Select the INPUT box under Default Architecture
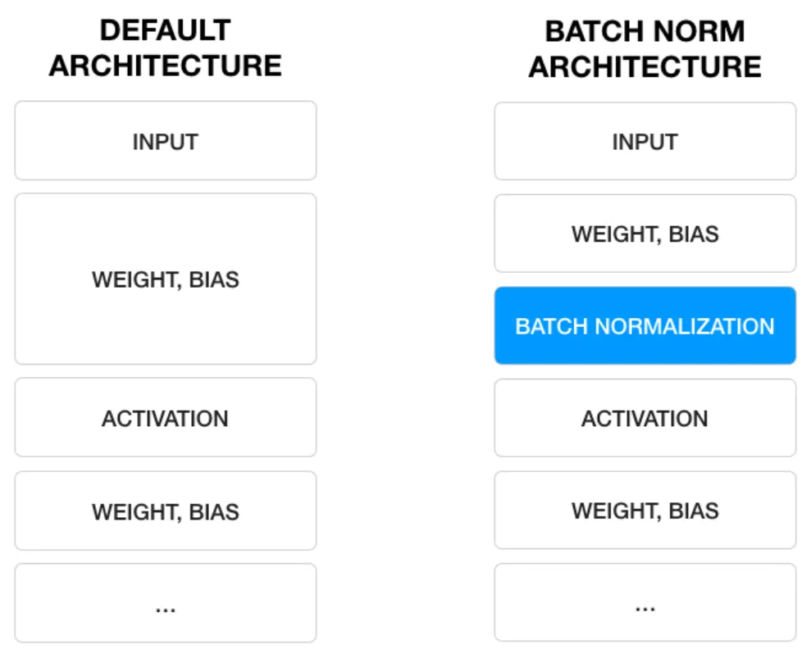The image size is (811, 672). [166, 141]
